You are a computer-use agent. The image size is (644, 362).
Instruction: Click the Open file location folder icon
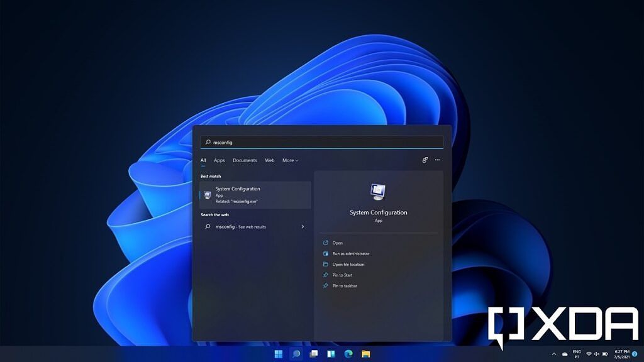click(x=325, y=264)
